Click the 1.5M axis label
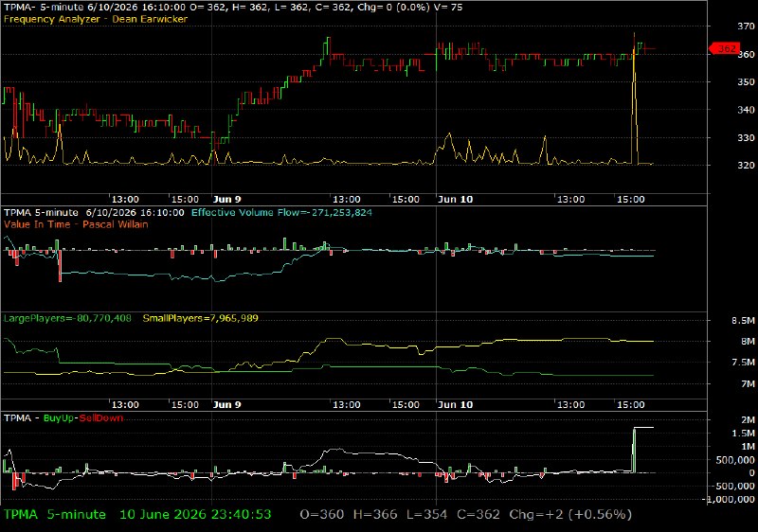The height and width of the screenshot is (532, 758). (x=744, y=433)
